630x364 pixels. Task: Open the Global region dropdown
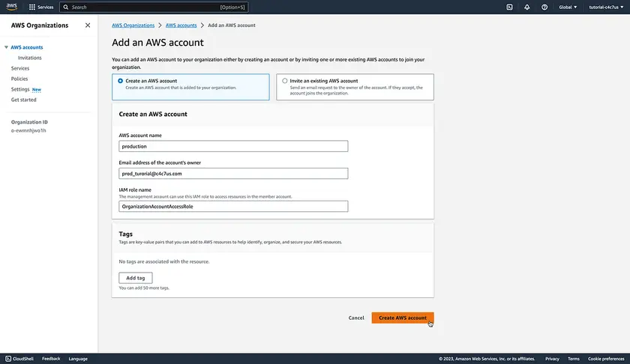pyautogui.click(x=568, y=7)
